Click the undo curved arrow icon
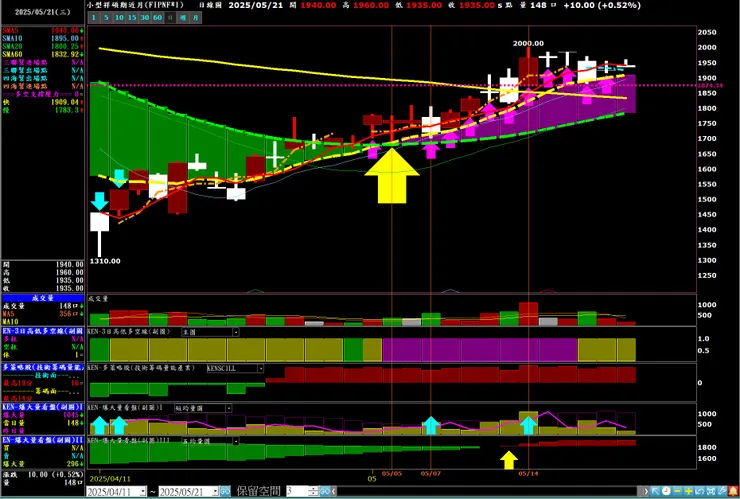The image size is (740, 499). coord(699,491)
